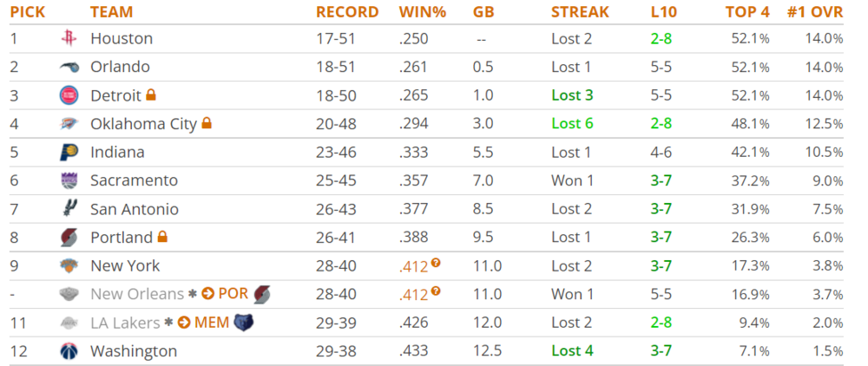Click the lock icon beside Oklahoma City

coord(207,124)
